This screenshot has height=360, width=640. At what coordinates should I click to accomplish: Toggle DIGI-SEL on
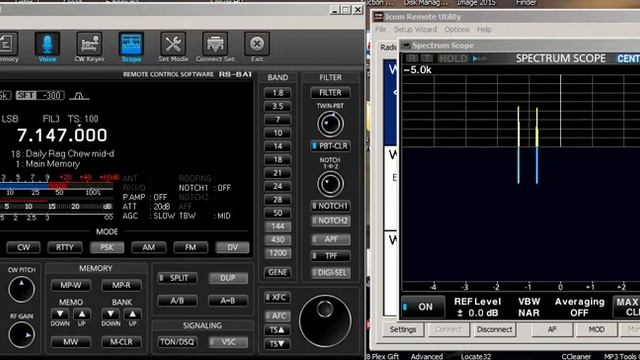click(x=330, y=273)
